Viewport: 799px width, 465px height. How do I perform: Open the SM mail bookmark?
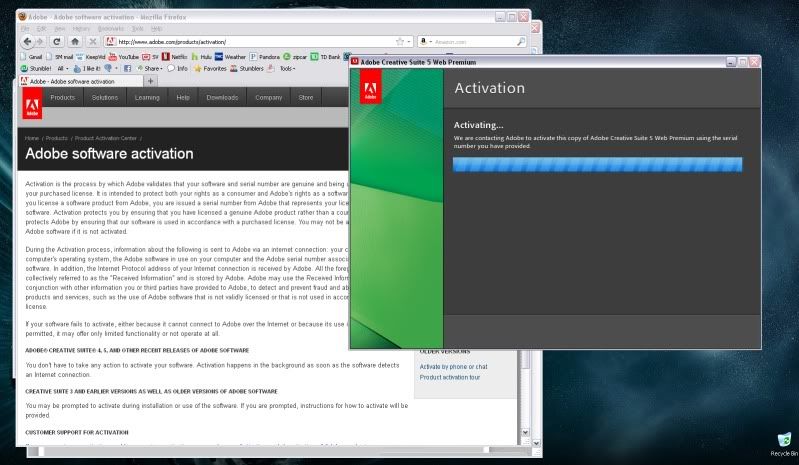pyautogui.click(x=60, y=57)
